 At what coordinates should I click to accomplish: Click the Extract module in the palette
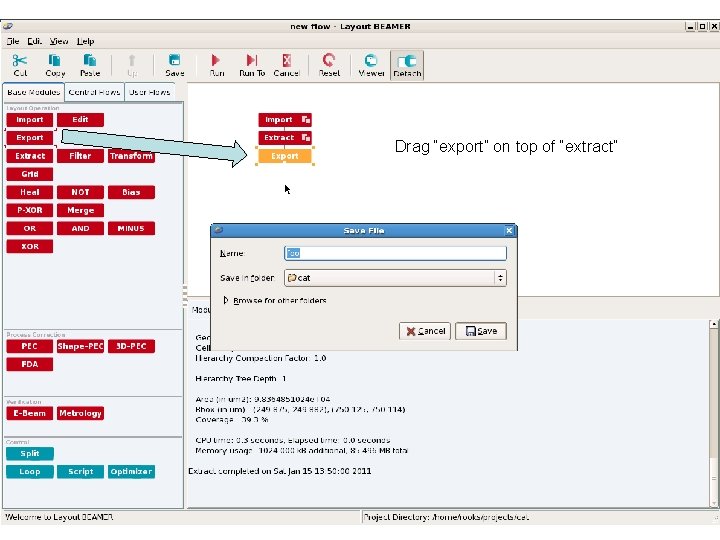click(30, 156)
